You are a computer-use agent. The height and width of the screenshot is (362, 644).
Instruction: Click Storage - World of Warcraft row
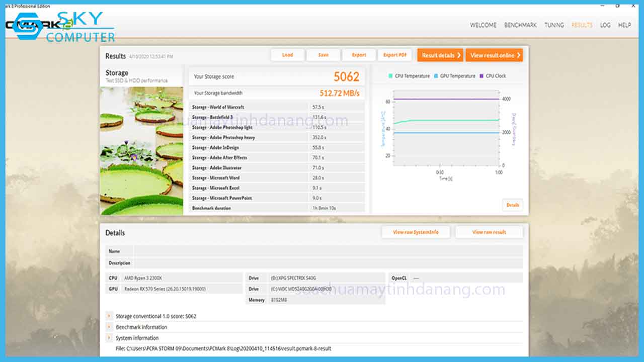(277, 107)
